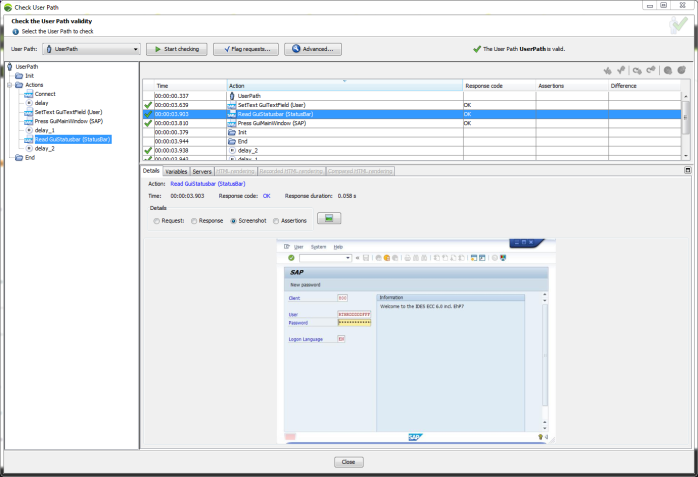The width and height of the screenshot is (698, 477).
Task: Click the green image icon beside Assertions
Action: pyautogui.click(x=327, y=218)
